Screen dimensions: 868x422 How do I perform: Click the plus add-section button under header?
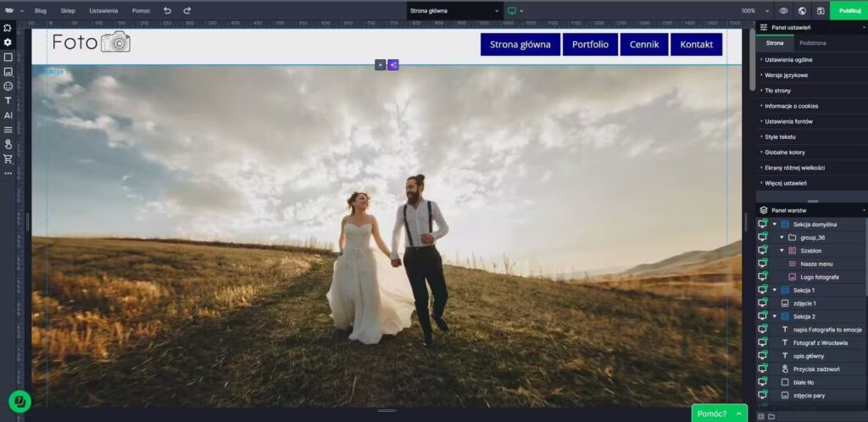coord(381,64)
